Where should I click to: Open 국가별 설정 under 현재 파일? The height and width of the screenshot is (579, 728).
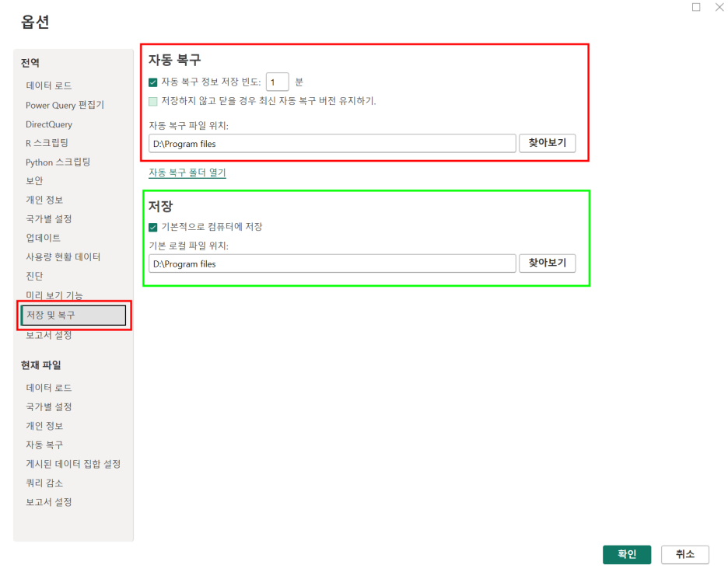[49, 407]
